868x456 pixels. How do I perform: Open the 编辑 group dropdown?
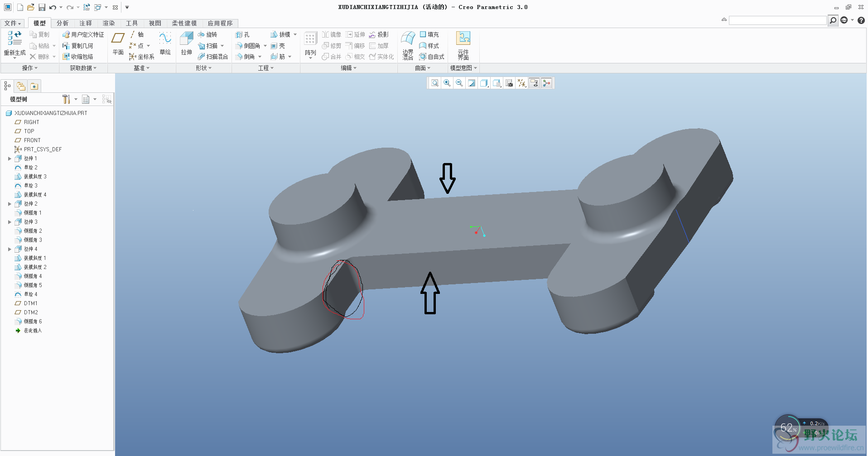[349, 68]
